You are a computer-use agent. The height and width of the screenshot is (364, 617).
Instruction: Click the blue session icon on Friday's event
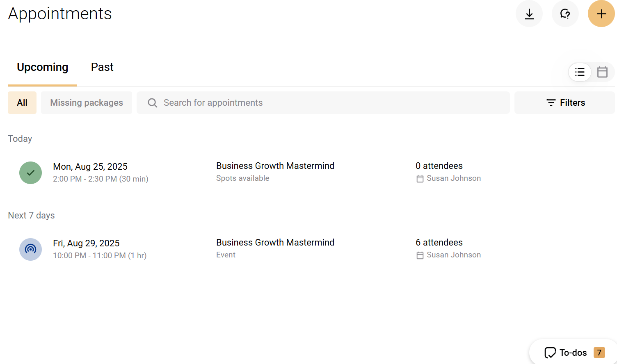(x=30, y=249)
